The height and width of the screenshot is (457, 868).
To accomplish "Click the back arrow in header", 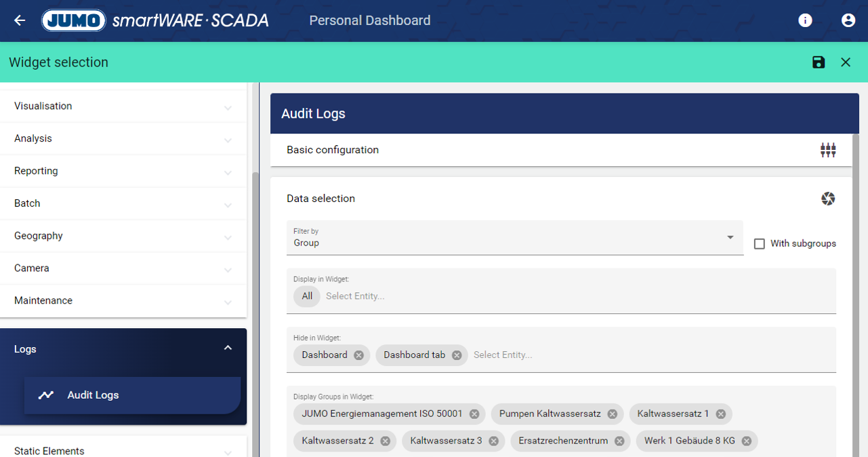I will 20,20.
